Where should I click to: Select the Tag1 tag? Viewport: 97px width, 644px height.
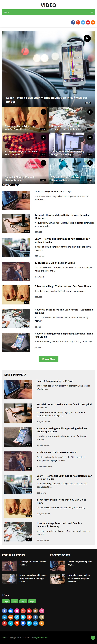[6, 601]
